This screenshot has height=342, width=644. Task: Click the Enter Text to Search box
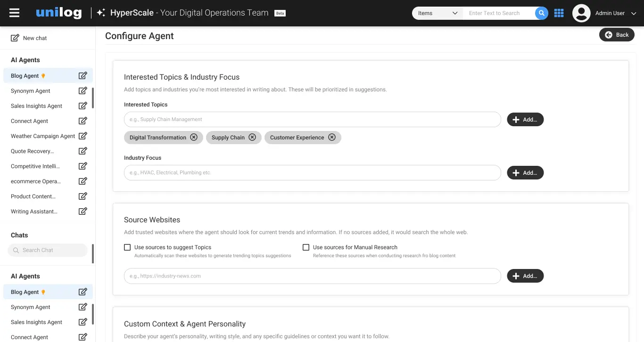tap(499, 13)
